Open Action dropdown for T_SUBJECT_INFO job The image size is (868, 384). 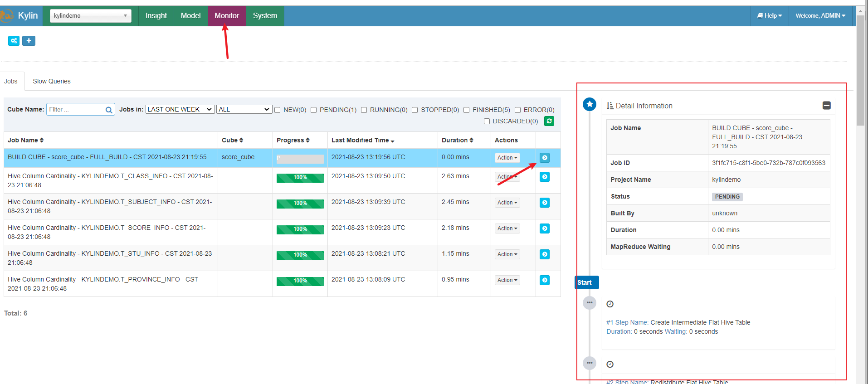(507, 203)
